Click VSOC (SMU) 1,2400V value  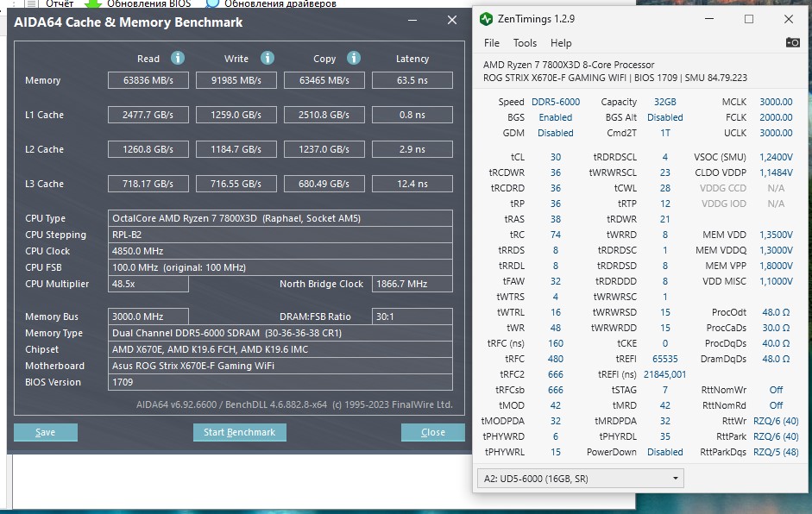(776, 157)
